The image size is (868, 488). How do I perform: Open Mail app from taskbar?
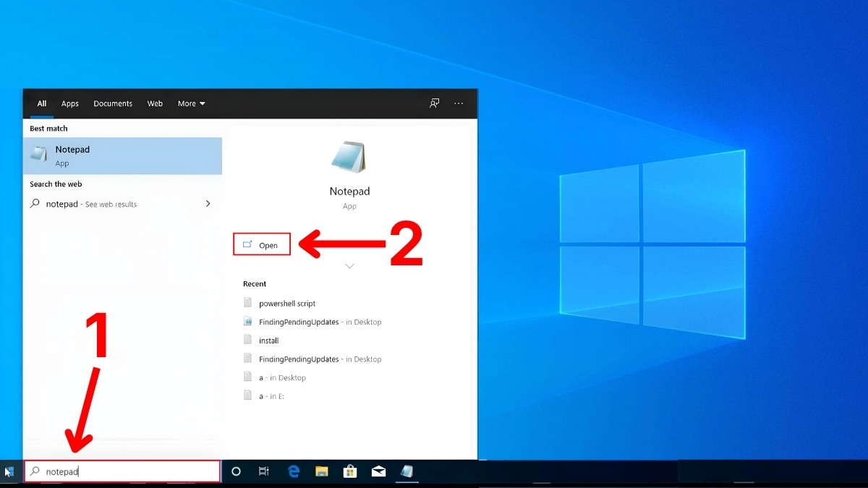[x=378, y=472]
